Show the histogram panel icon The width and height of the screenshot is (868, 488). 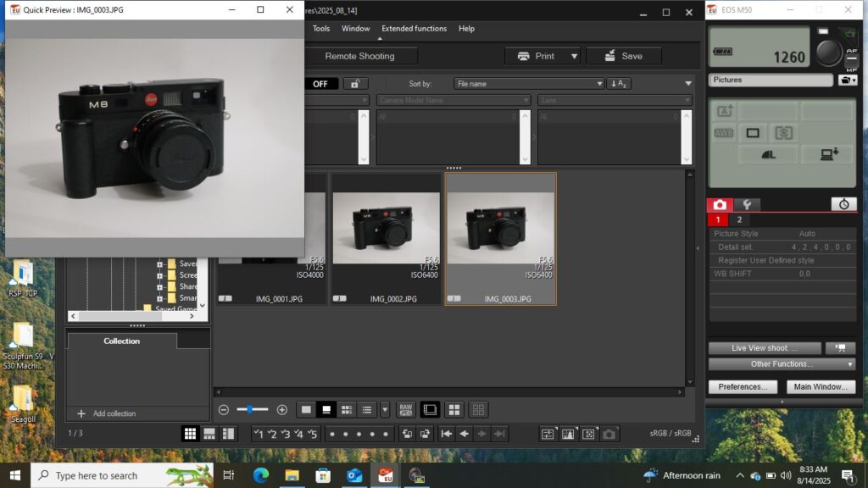pyautogui.click(x=568, y=435)
